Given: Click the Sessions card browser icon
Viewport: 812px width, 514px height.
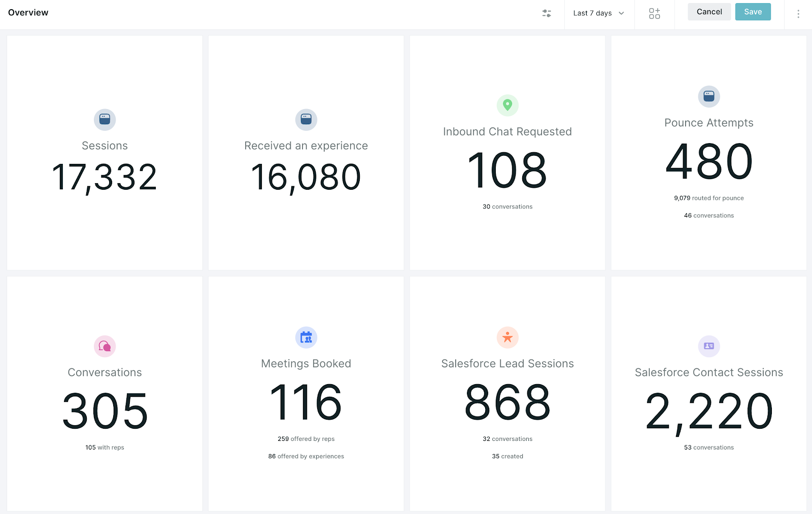Looking at the screenshot, I should [x=105, y=120].
